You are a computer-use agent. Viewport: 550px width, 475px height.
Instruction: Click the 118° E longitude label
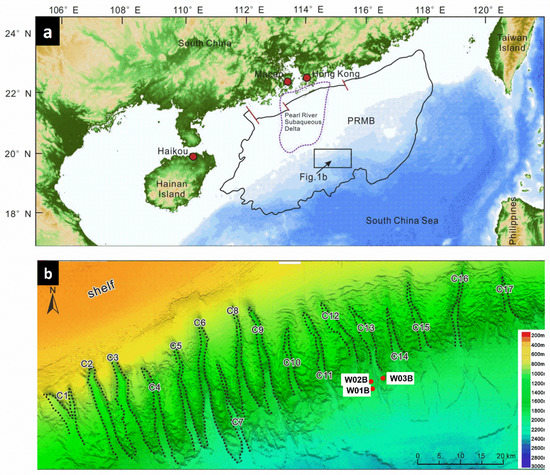click(430, 10)
